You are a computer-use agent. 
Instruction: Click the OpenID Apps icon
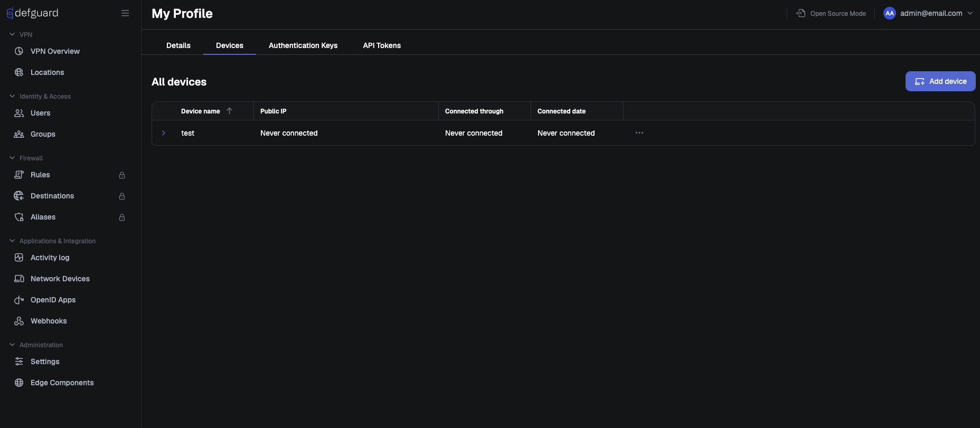pos(19,300)
